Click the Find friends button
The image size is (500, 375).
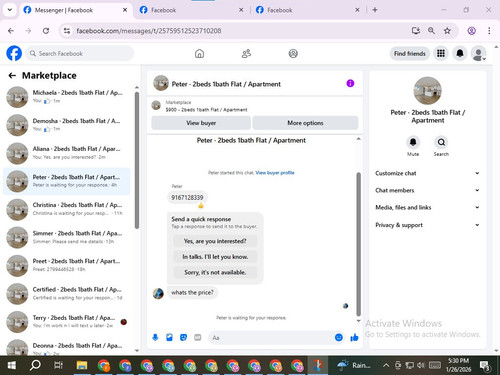tap(410, 53)
